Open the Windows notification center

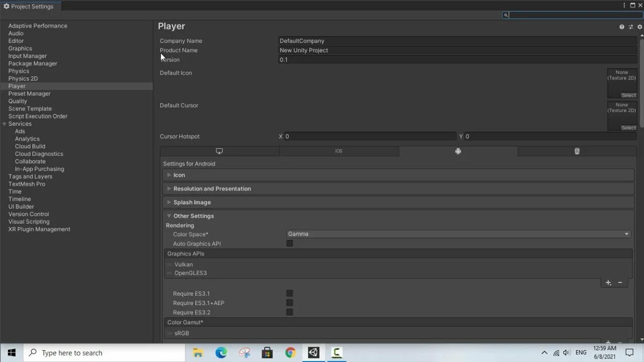[x=629, y=352]
